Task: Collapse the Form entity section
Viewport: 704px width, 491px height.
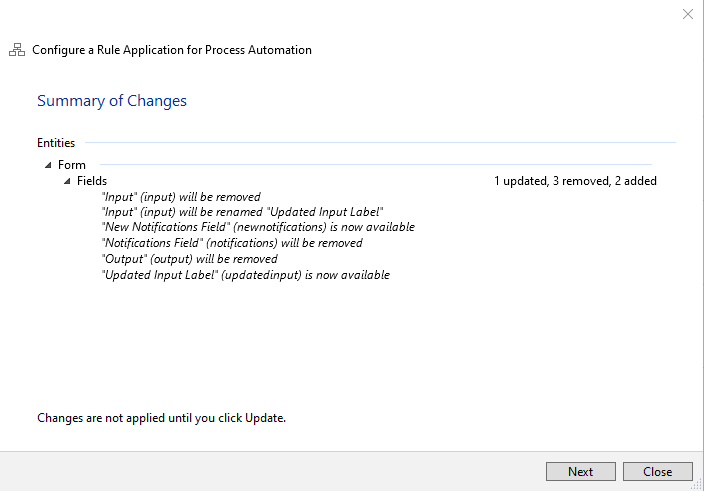Action: click(x=48, y=165)
